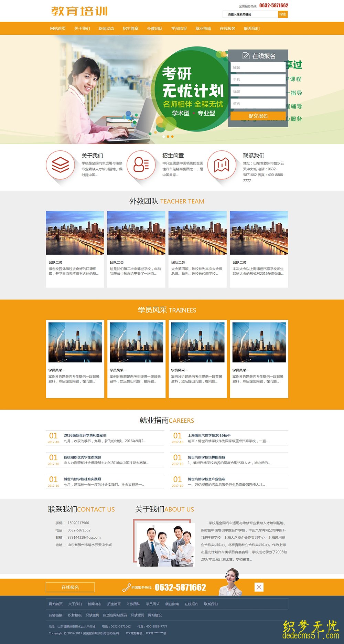Screen dimensions: 344x644
Task: Select the first carousel indicator dot
Action: [163, 137]
